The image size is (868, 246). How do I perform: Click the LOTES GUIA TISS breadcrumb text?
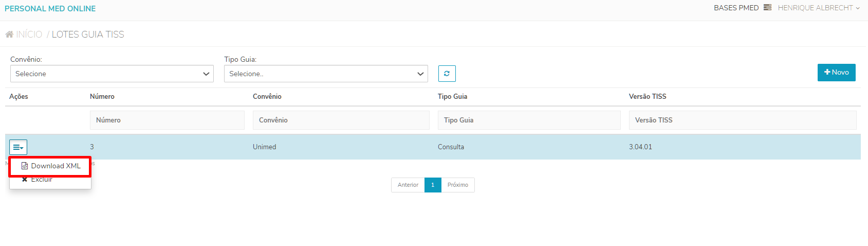tap(88, 34)
